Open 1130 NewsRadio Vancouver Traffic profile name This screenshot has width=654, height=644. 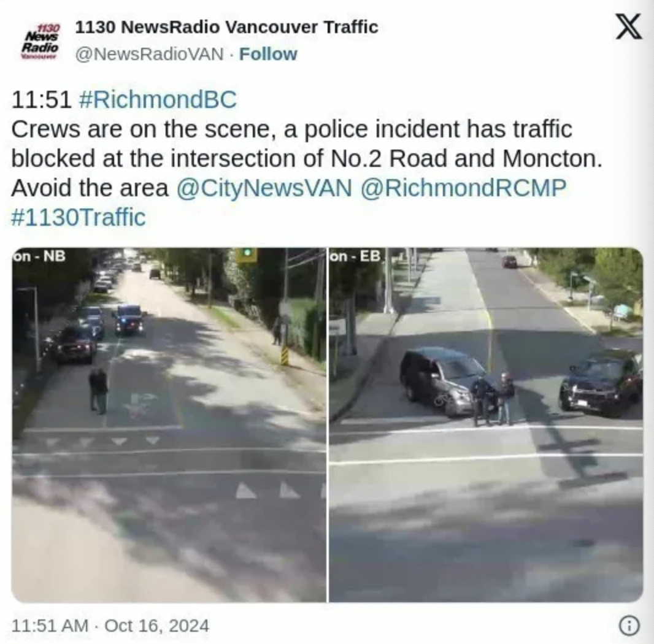coord(226,27)
